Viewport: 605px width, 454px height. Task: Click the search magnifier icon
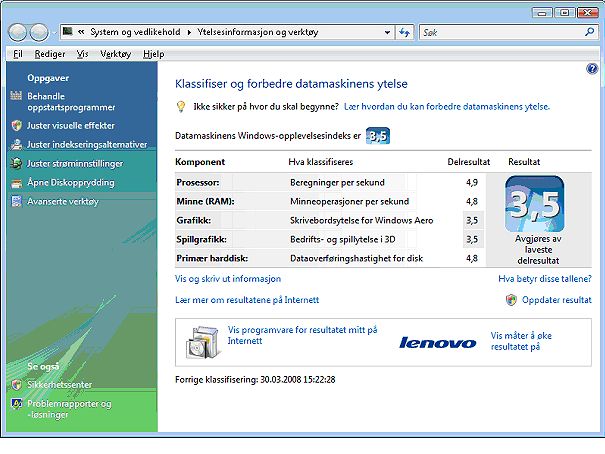589,32
